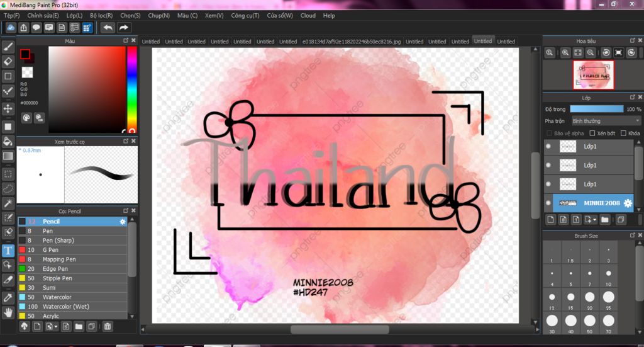Rotate the canvas left in the navigator
644x347 pixels.
606,53
